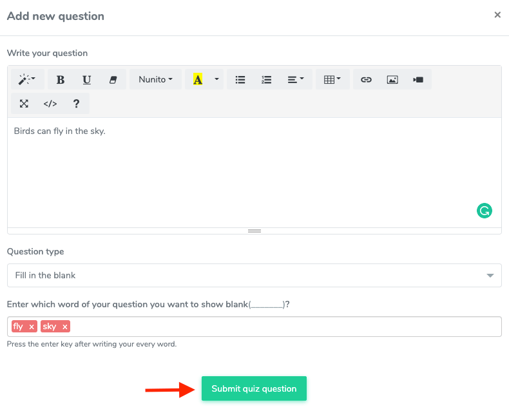Insert a hyperlink via link icon
The width and height of the screenshot is (509, 420).
366,80
